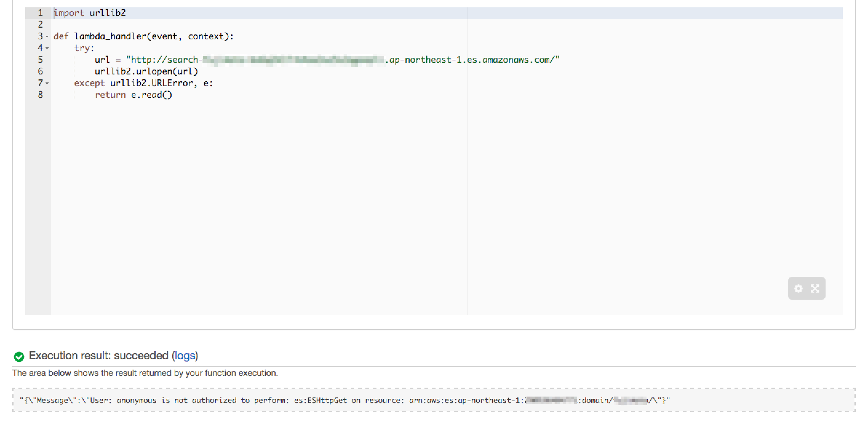Open the editor settings gear icon
Image resolution: width=868 pixels, height=427 pixels.
pyautogui.click(x=798, y=289)
